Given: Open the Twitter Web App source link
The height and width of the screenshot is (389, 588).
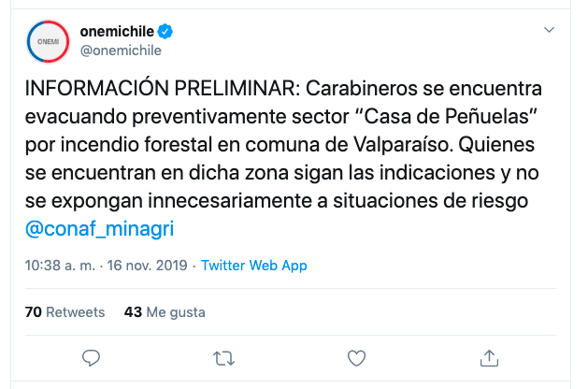Looking at the screenshot, I should point(254,266).
